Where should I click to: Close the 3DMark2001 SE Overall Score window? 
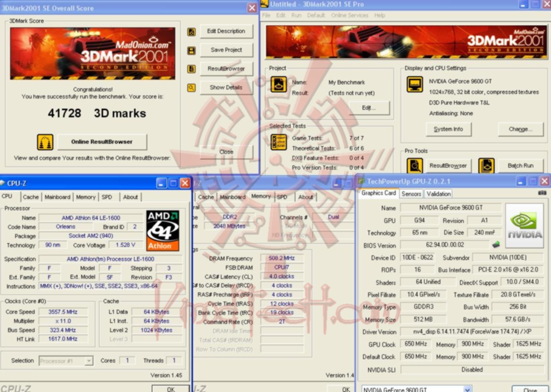[x=252, y=8]
